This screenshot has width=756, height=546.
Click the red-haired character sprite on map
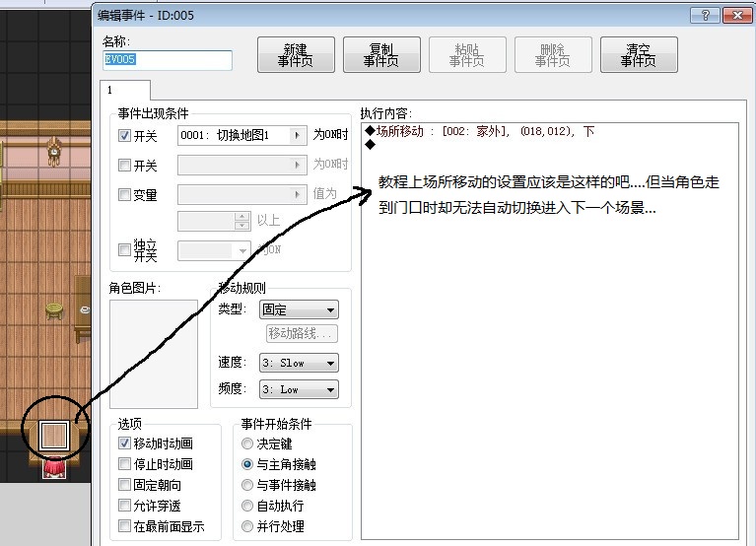point(54,469)
